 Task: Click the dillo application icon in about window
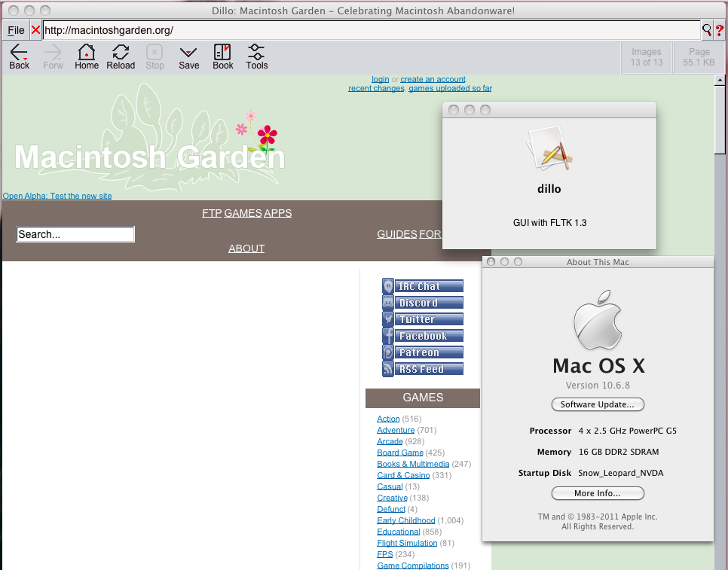click(x=549, y=148)
